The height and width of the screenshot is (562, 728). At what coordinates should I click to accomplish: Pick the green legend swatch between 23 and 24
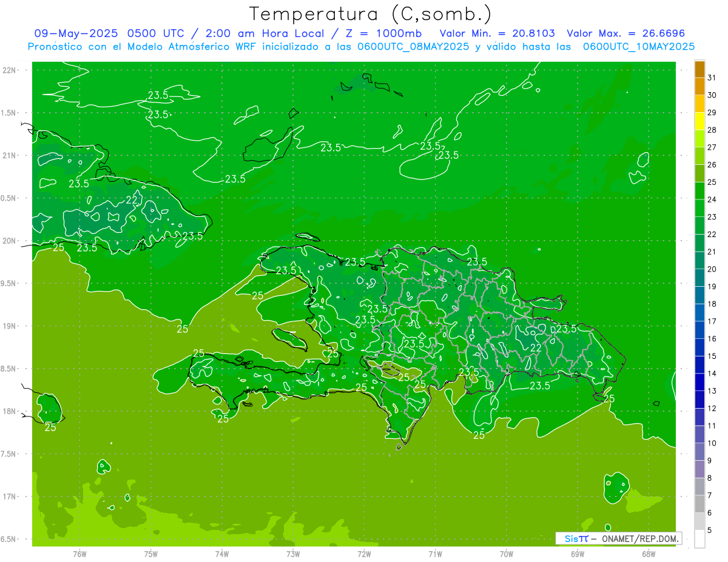[699, 209]
